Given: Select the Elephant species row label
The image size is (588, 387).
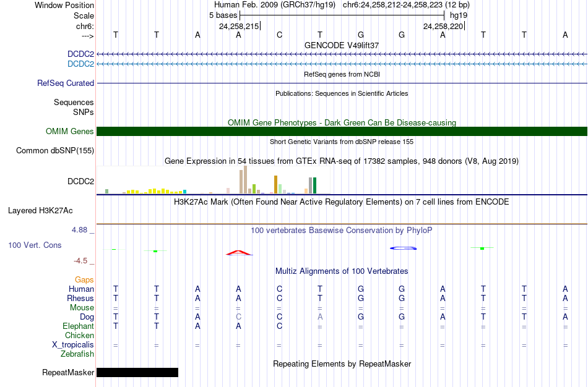Looking at the screenshot, I should [x=79, y=326].
